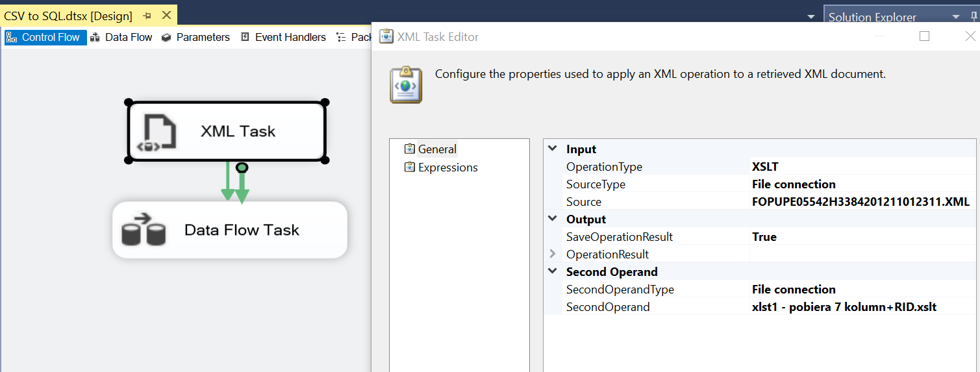Collapse the Output property section
This screenshot has height=372, width=980.
[x=553, y=219]
